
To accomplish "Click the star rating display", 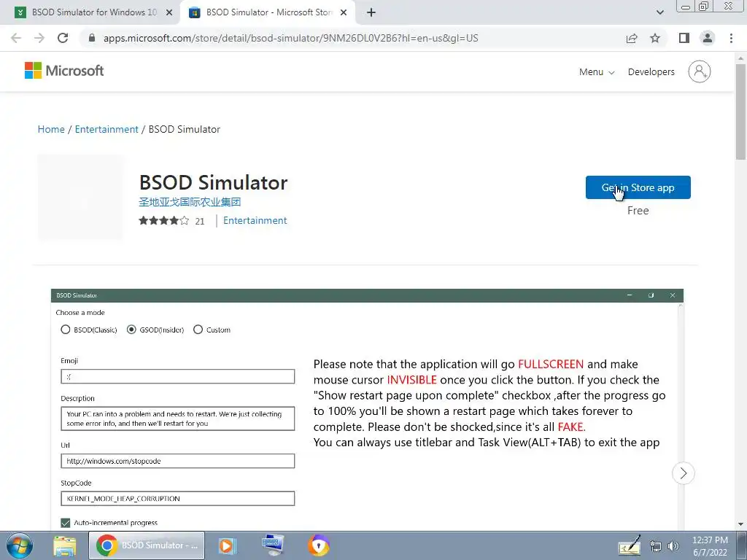I will click(164, 220).
